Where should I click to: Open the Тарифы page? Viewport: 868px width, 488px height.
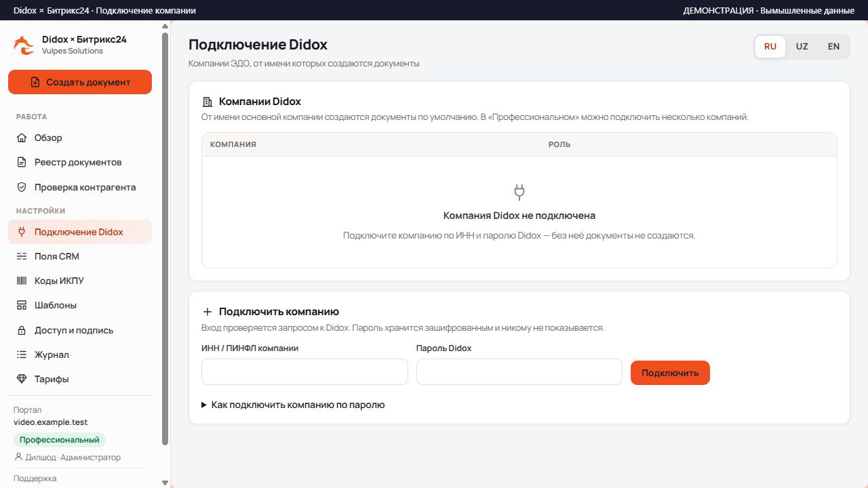point(80,379)
